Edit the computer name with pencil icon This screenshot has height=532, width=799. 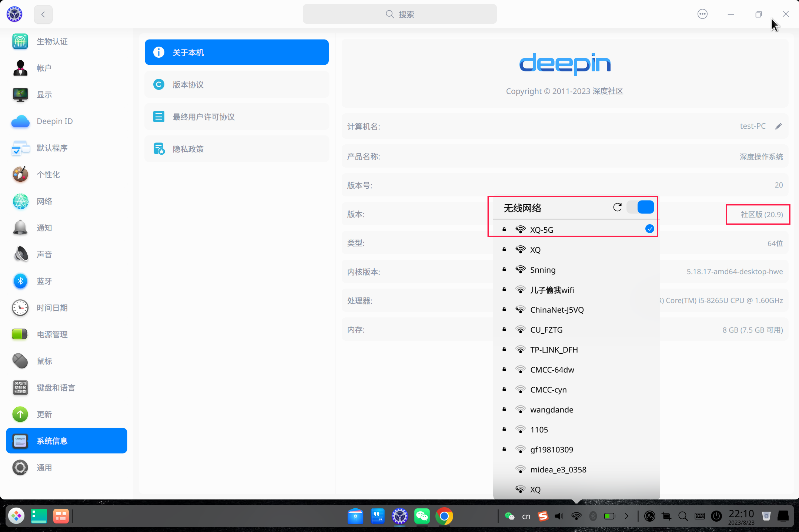coord(779,126)
